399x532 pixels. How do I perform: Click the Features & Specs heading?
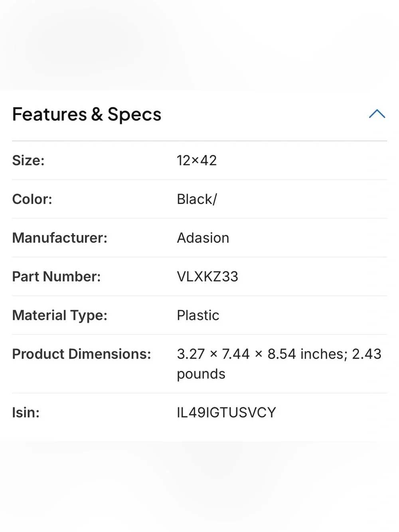[x=87, y=114]
